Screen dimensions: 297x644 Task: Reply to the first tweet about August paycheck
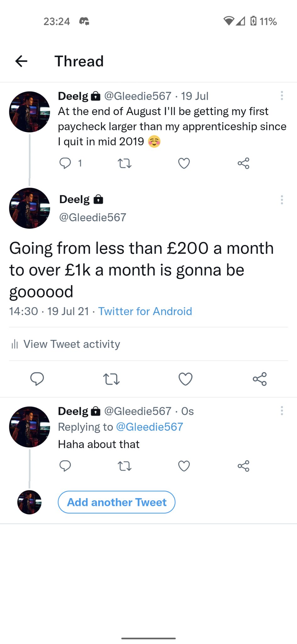(65, 163)
